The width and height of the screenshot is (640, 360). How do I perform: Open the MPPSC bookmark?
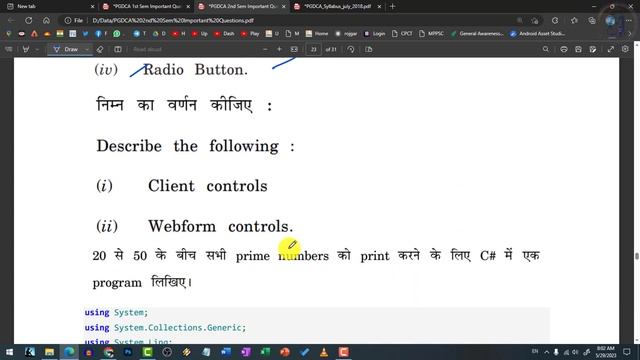[x=431, y=34]
